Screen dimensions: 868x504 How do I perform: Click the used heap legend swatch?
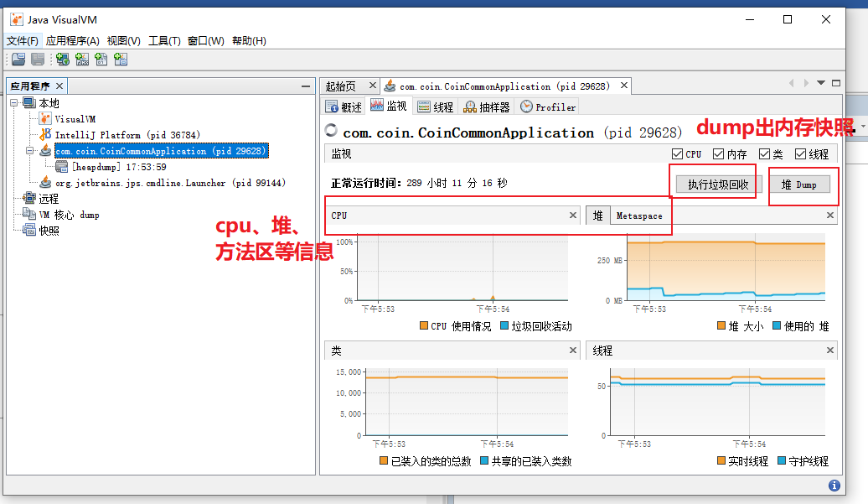click(x=777, y=325)
